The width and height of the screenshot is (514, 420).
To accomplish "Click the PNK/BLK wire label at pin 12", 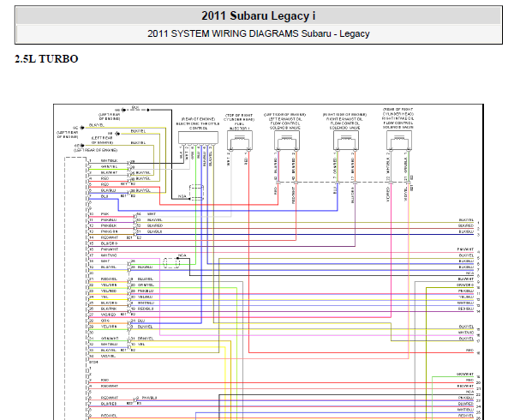I will pos(109,225).
